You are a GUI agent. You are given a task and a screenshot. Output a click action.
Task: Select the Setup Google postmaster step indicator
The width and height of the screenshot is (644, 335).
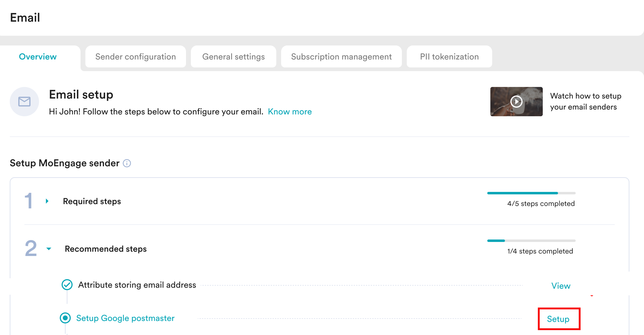(x=65, y=318)
